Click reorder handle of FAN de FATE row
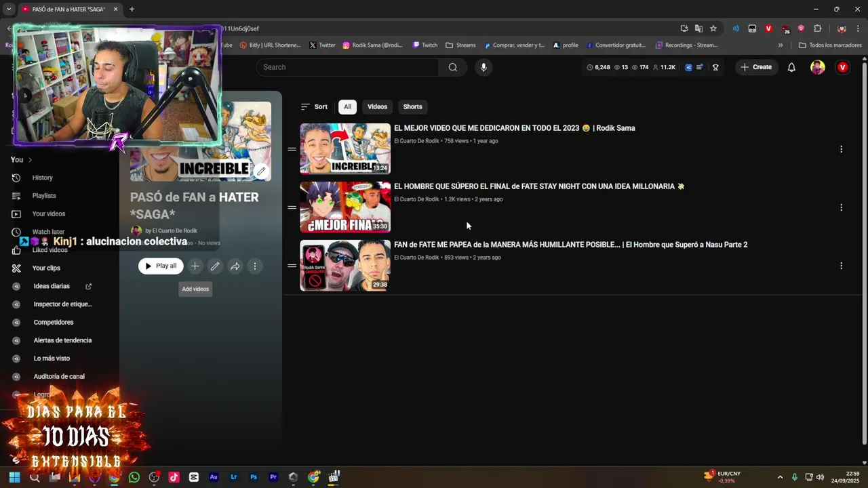The image size is (868, 488). [292, 266]
